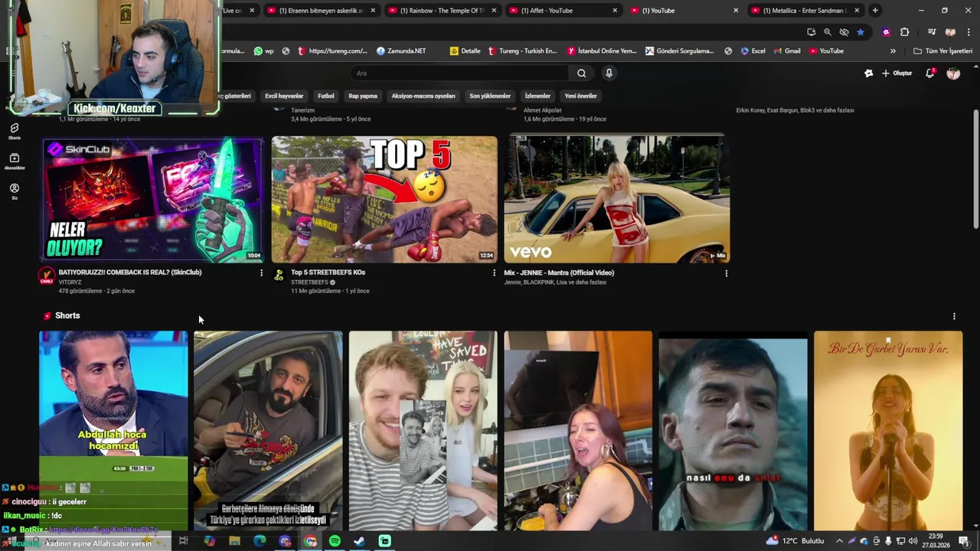980x551 pixels.
Task: Open the Task View taskbar icon
Action: point(184,541)
